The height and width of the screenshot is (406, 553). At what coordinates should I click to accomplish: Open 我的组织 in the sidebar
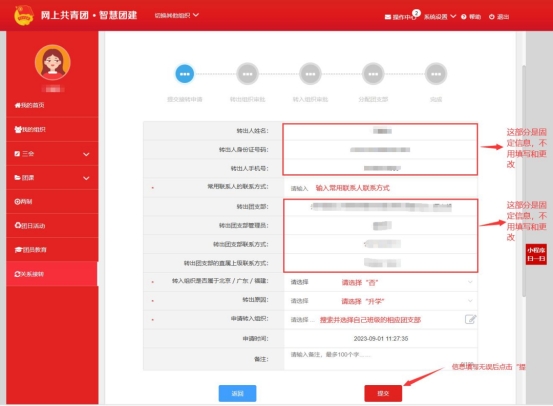[x=52, y=129]
